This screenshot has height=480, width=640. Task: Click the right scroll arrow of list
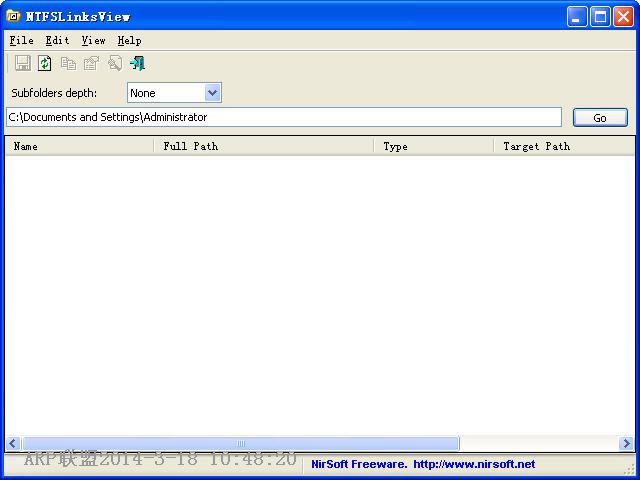tap(626, 443)
